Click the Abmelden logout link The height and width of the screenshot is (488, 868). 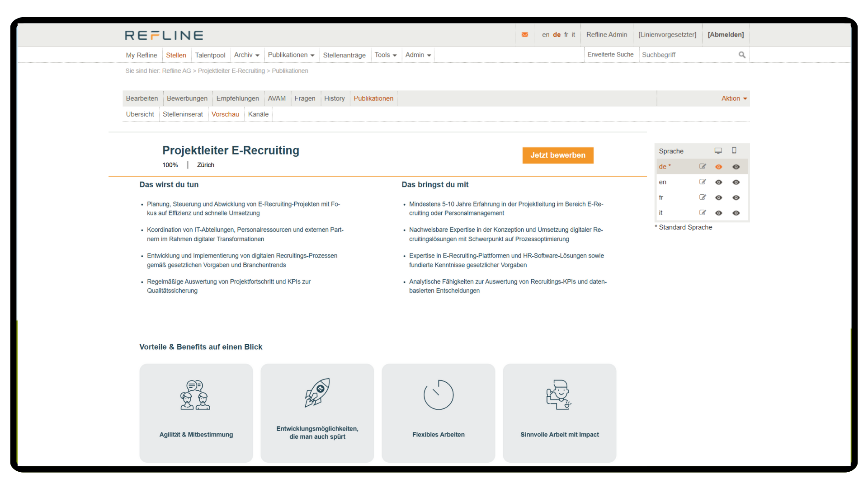tap(725, 35)
